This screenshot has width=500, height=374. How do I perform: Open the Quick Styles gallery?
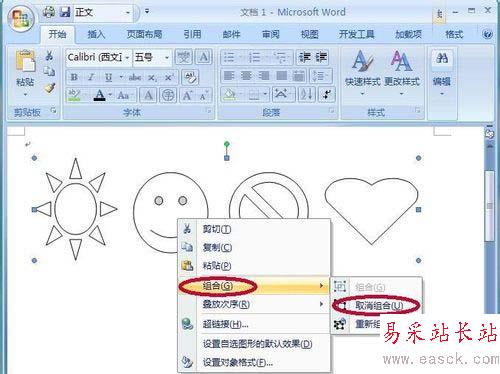tap(363, 73)
